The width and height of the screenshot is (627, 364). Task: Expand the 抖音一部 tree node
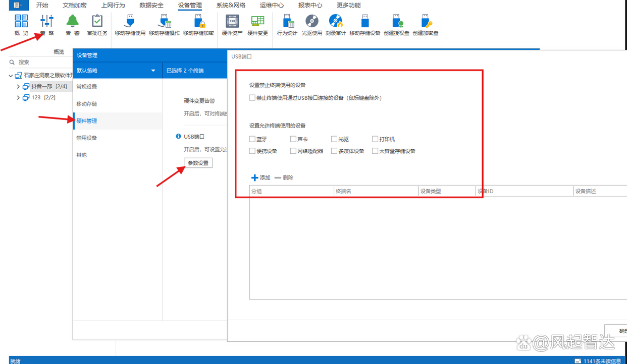point(18,87)
